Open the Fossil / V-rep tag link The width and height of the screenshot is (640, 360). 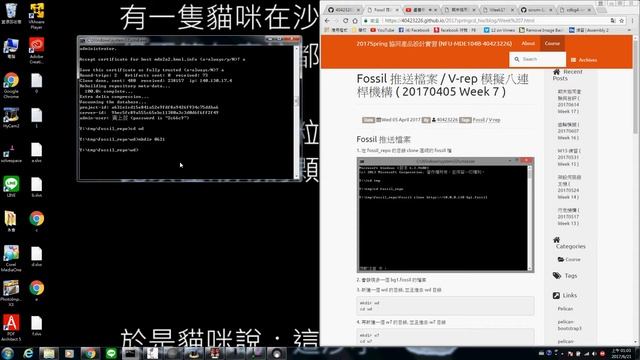486,120
